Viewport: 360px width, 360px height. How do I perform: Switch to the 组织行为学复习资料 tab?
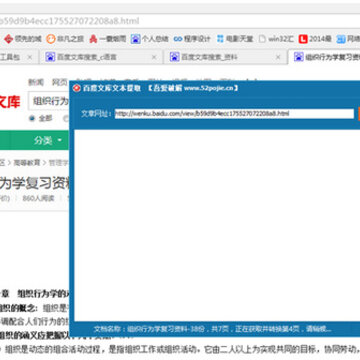coord(326,57)
